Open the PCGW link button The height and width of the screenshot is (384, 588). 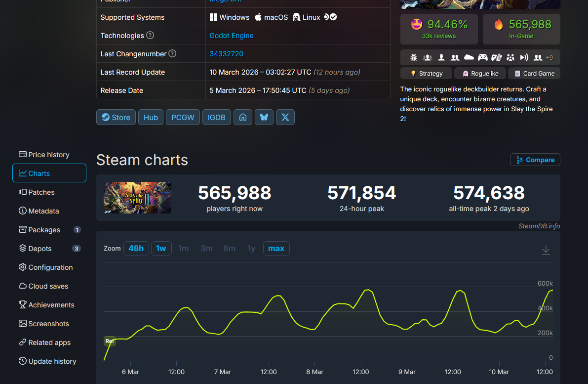point(183,117)
